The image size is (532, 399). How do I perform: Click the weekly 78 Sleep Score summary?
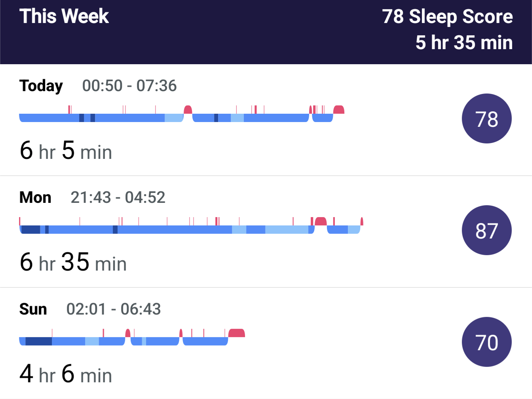pos(447,17)
